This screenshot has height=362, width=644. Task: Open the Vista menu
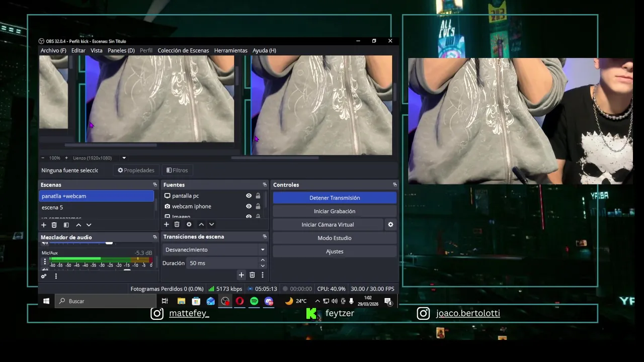97,50
